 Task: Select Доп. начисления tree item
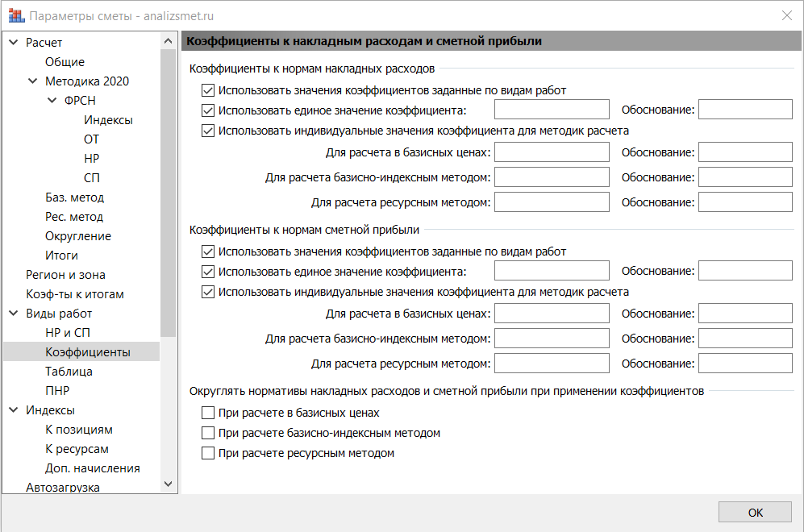click(92, 468)
